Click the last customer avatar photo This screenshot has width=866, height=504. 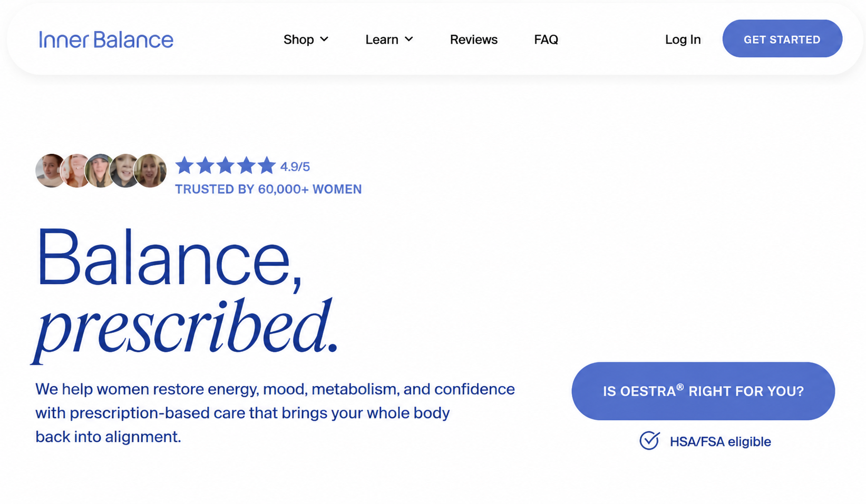(x=151, y=171)
